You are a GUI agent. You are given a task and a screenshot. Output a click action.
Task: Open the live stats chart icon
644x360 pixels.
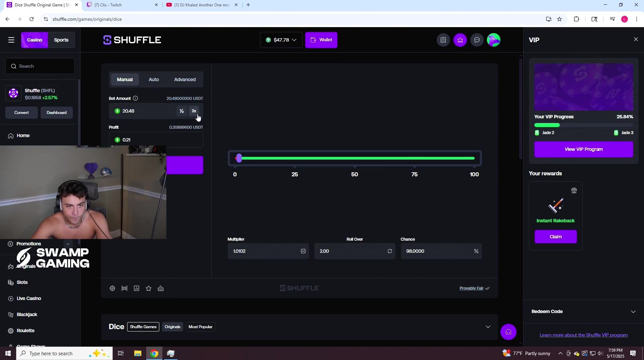pos(137,288)
